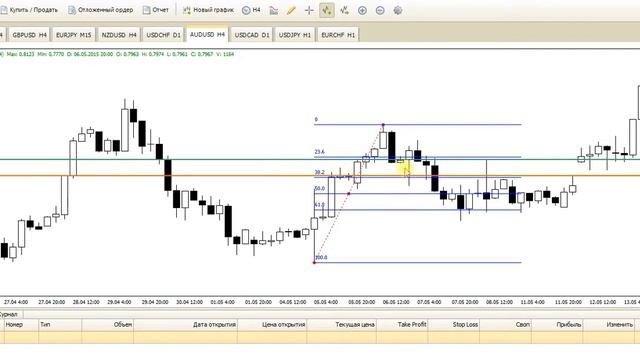Switch to the USDJPY H1 tab

[295, 35]
